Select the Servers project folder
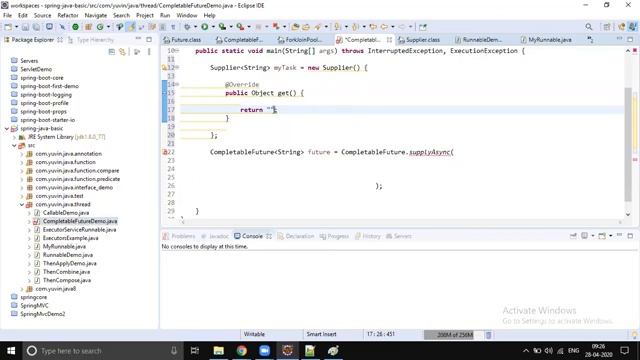Viewport: 640px width, 360px height. [x=29, y=61]
